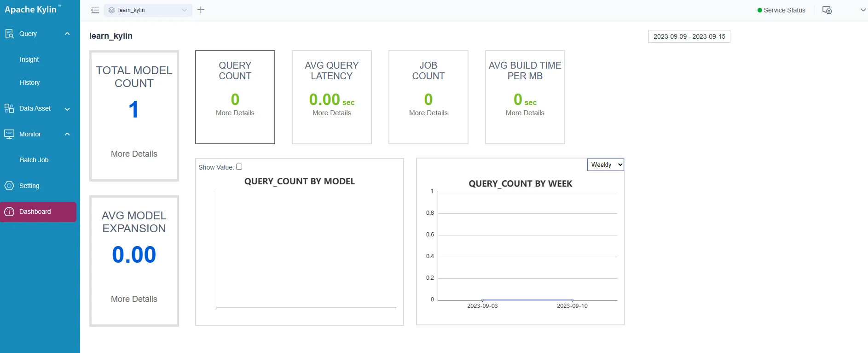Click the Setting hexagon icon
The width and height of the screenshot is (868, 353).
click(9, 186)
